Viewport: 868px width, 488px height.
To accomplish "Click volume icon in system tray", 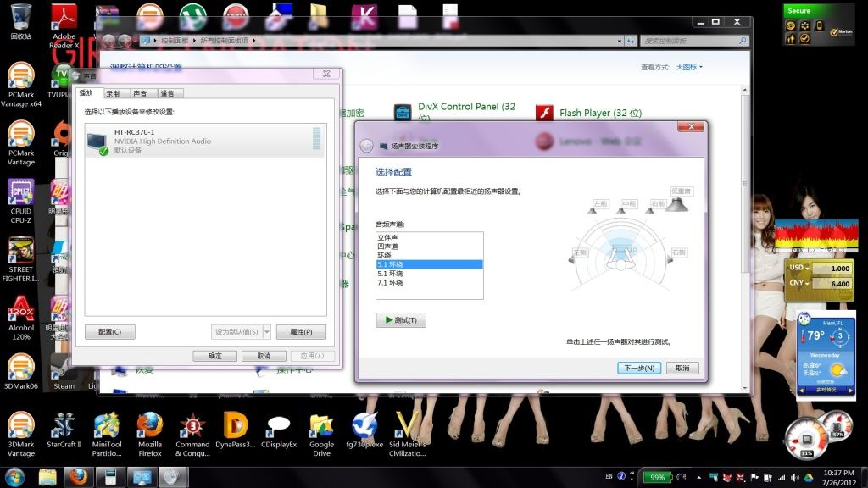I will (x=795, y=477).
